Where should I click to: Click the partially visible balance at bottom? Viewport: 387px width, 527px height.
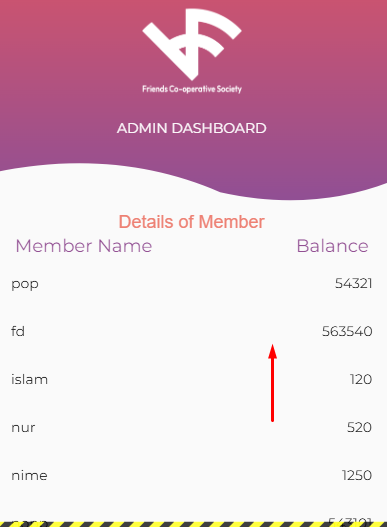coord(350,521)
